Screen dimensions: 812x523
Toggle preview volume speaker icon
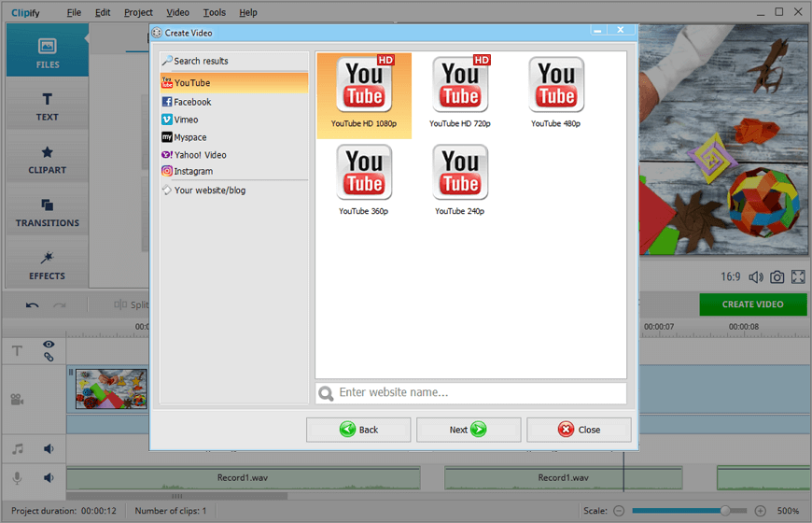(x=756, y=277)
